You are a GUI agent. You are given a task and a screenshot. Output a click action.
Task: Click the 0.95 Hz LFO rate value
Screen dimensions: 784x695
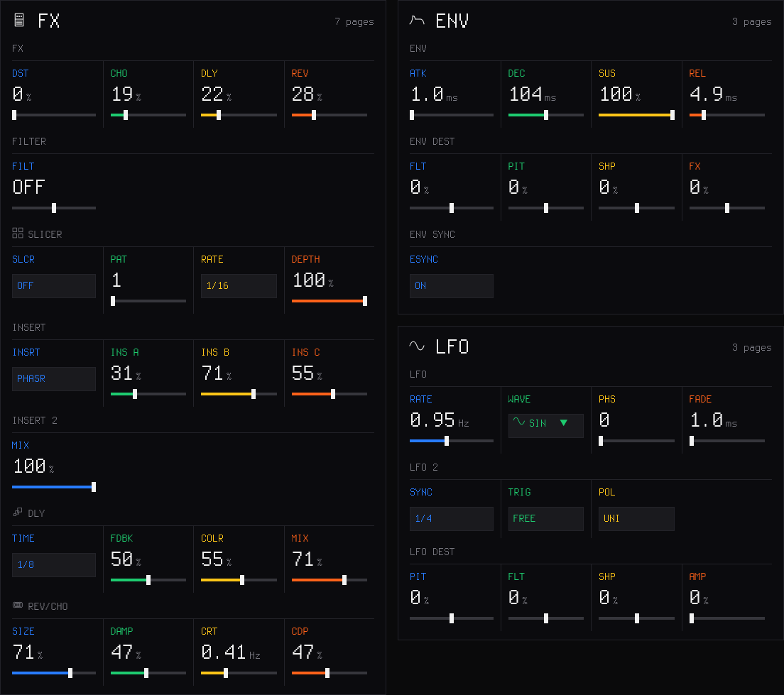pyautogui.click(x=439, y=420)
